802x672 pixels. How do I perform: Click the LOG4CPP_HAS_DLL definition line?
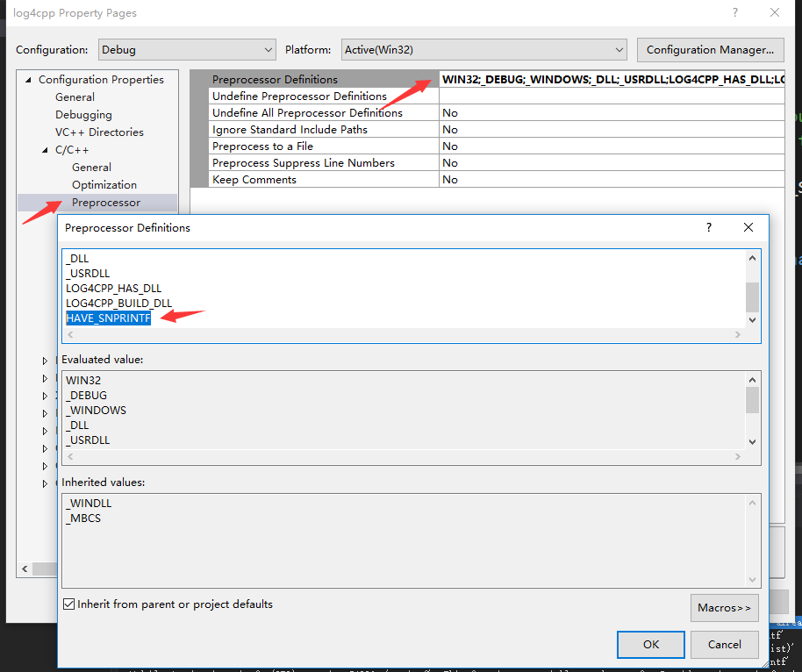pos(113,289)
